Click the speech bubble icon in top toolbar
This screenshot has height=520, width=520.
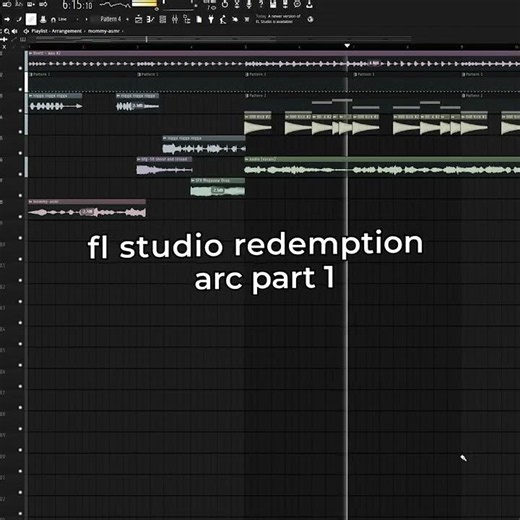point(297,4)
